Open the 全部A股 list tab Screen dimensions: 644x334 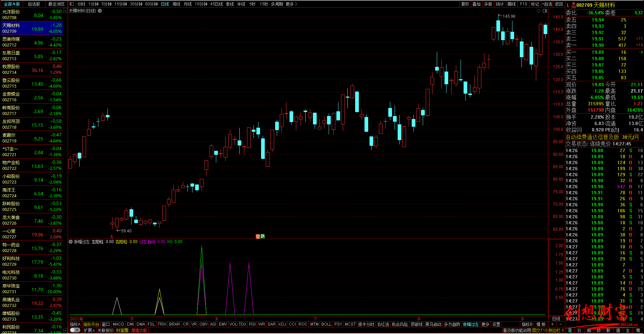pyautogui.click(x=12, y=4)
